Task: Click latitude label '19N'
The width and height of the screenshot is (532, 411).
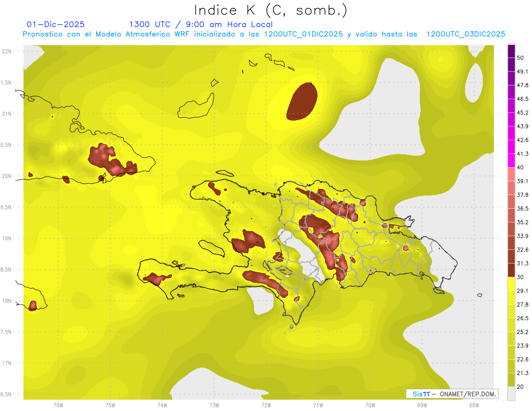Action: click(7, 239)
